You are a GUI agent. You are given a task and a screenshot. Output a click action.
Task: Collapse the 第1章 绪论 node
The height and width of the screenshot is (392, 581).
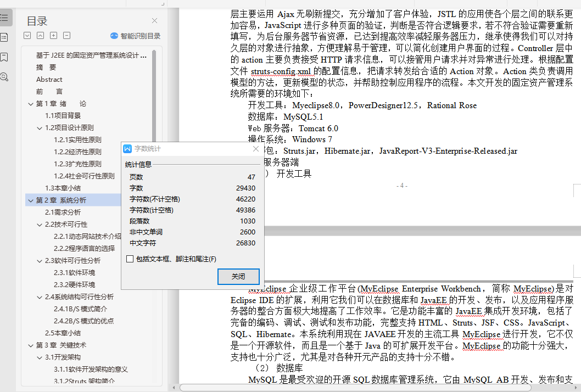pos(31,104)
